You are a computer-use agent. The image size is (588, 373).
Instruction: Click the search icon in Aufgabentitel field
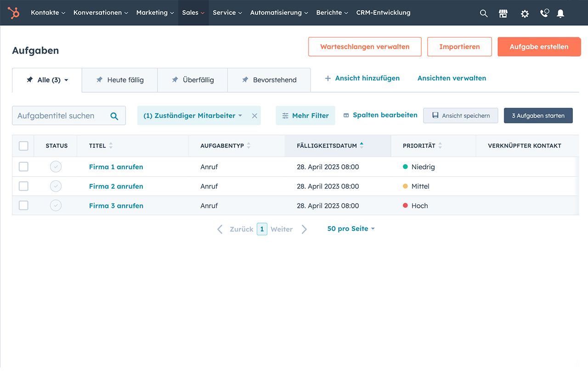tap(114, 116)
